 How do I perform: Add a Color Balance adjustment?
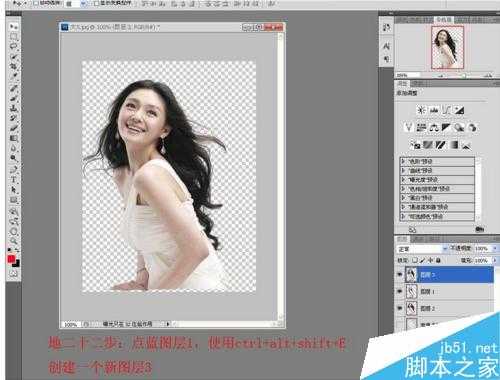pyautogui.click(x=434, y=127)
